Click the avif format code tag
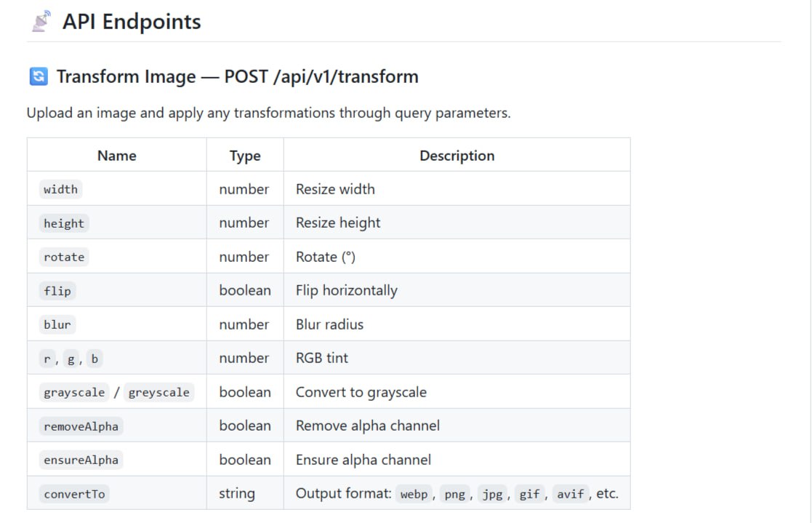 (x=571, y=494)
